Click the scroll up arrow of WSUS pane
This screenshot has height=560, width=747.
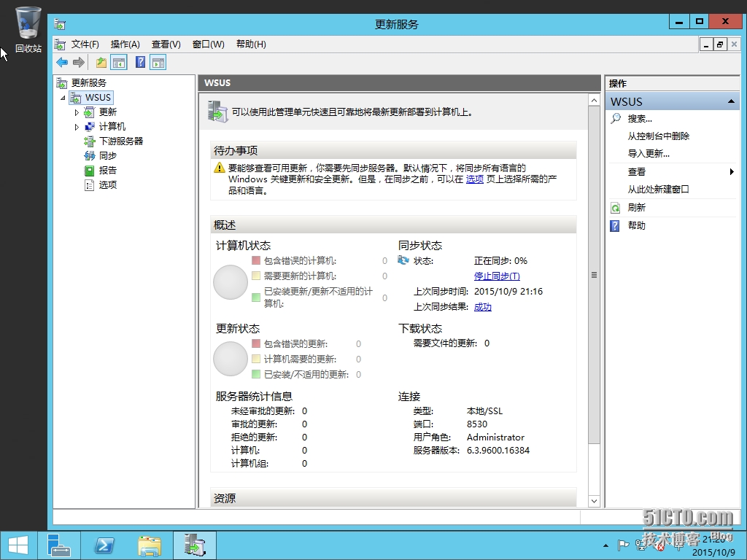click(594, 100)
